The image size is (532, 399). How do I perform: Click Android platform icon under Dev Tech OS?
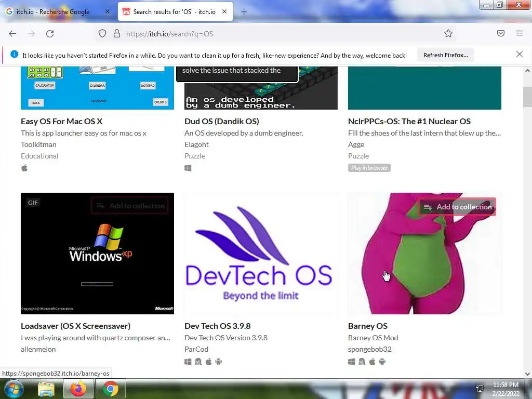point(219,362)
